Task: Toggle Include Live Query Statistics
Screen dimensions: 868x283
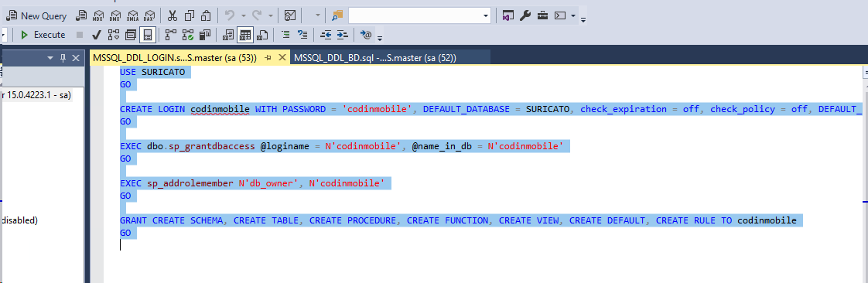Action: pos(188,35)
